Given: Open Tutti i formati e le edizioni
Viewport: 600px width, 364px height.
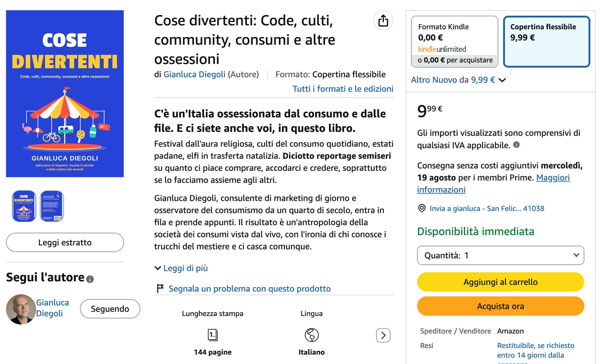Looking at the screenshot, I should tap(343, 89).
